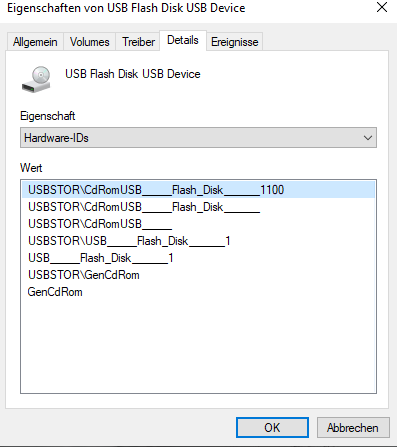Close the properties dialog with X
The height and width of the screenshot is (447, 397).
click(x=382, y=7)
